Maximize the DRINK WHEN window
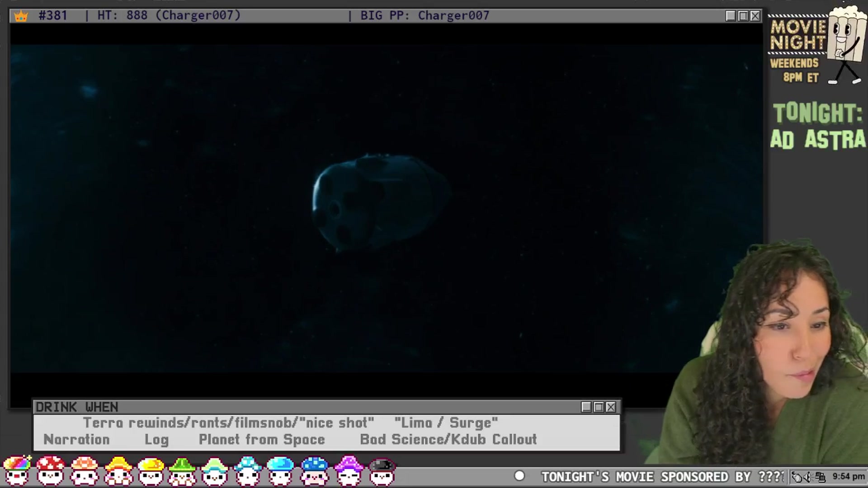The image size is (868, 488). (x=599, y=407)
